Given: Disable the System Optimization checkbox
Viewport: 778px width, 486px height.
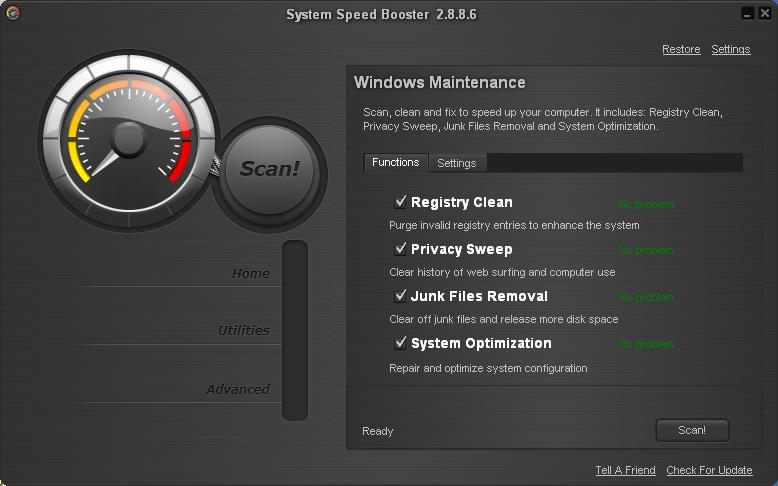Looking at the screenshot, I should coord(400,343).
